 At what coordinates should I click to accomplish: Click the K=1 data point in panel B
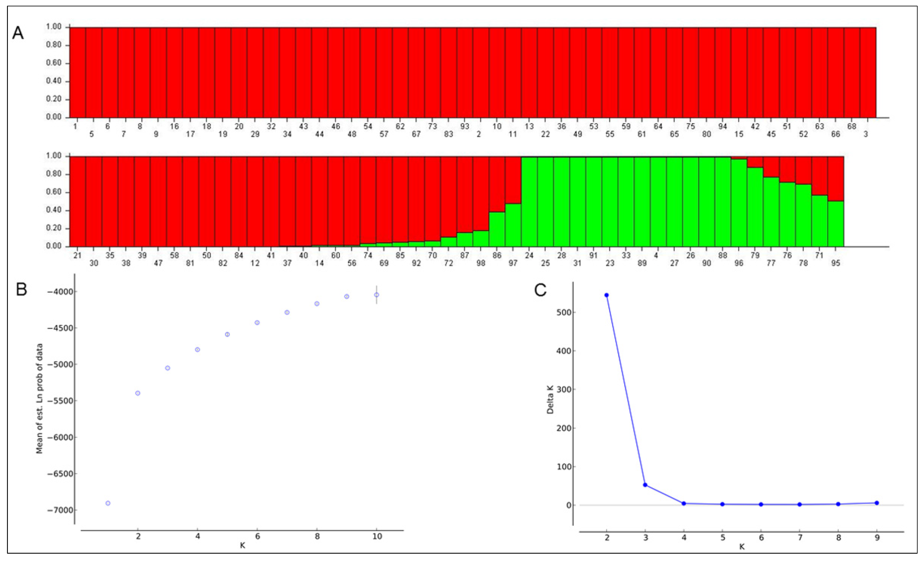coord(108,503)
